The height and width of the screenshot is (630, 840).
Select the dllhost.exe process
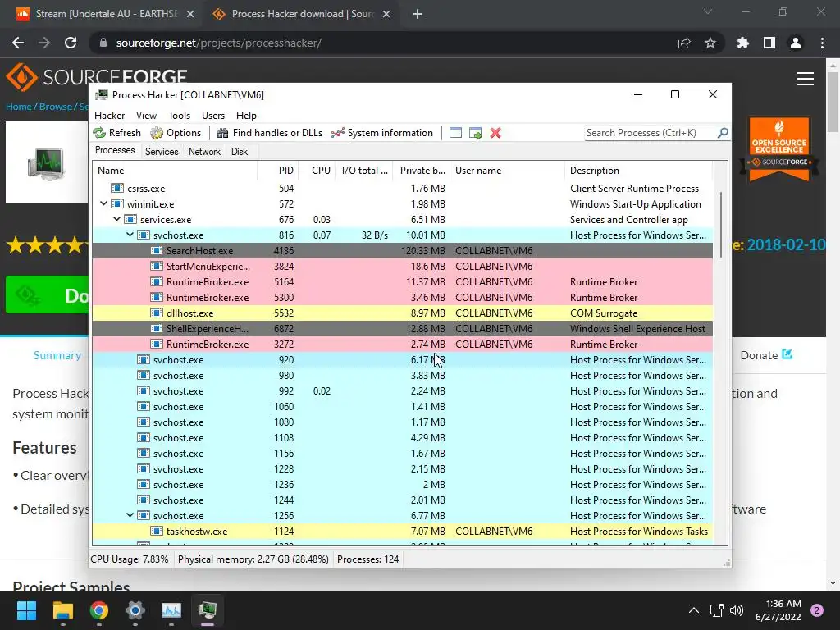pyautogui.click(x=402, y=313)
